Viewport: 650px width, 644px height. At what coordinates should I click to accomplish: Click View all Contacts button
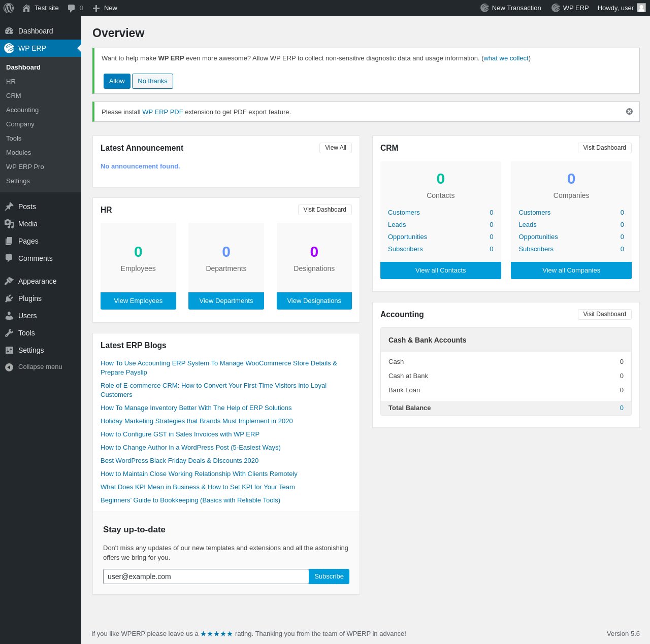click(441, 270)
